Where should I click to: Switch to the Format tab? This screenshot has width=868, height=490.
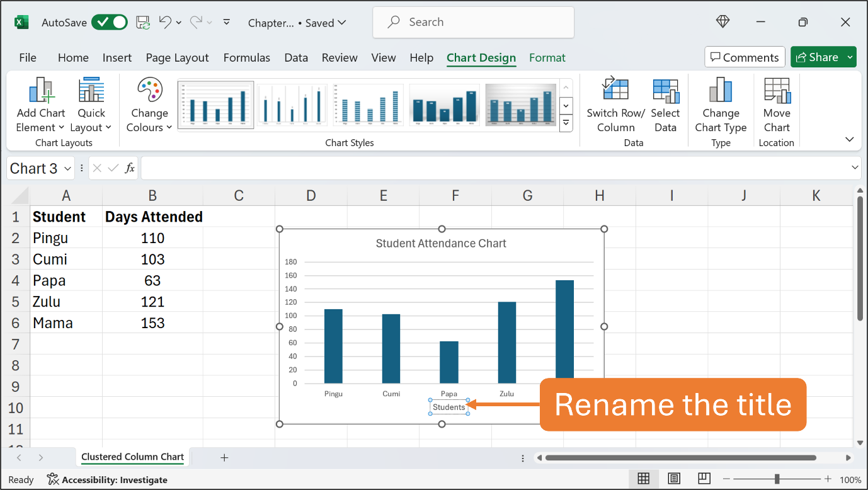point(547,58)
